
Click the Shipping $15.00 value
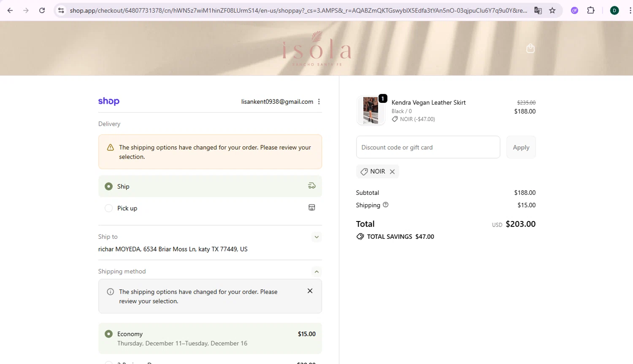coord(527,205)
